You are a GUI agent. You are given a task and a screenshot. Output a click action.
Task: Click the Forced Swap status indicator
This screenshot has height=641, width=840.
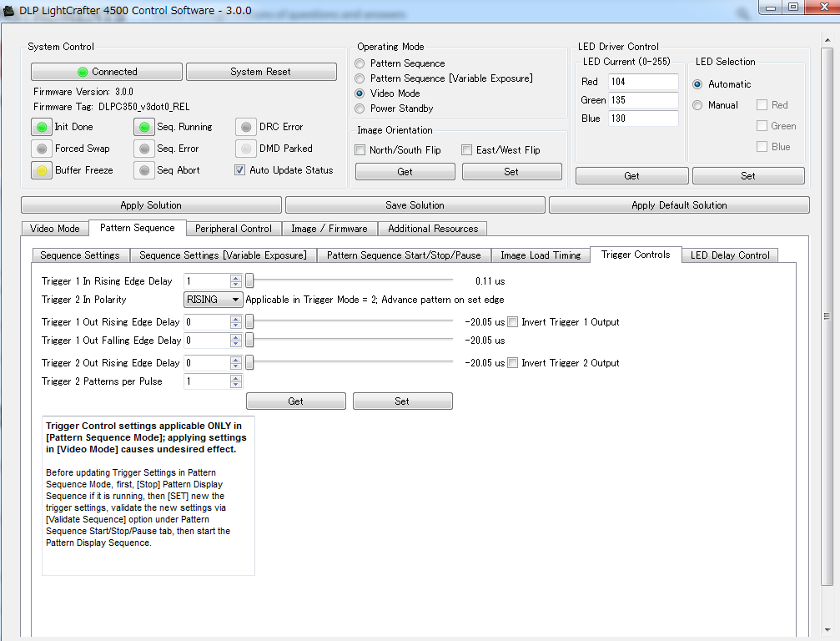click(x=41, y=149)
